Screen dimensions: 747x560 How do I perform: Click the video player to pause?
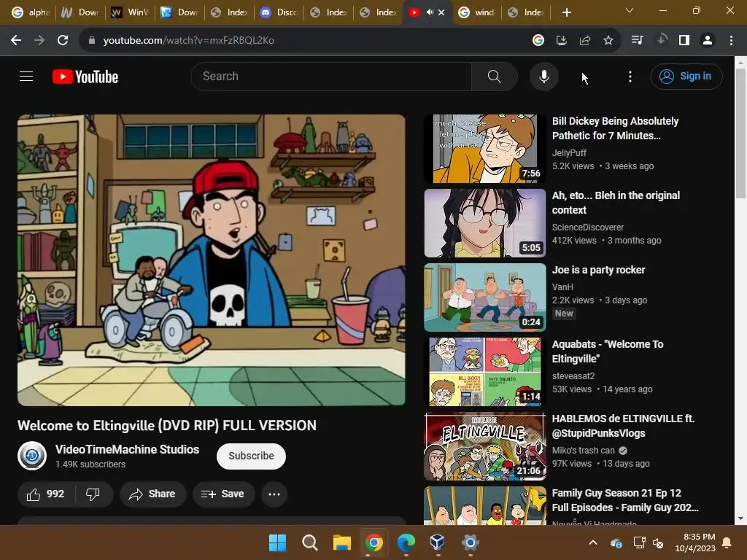(212, 260)
